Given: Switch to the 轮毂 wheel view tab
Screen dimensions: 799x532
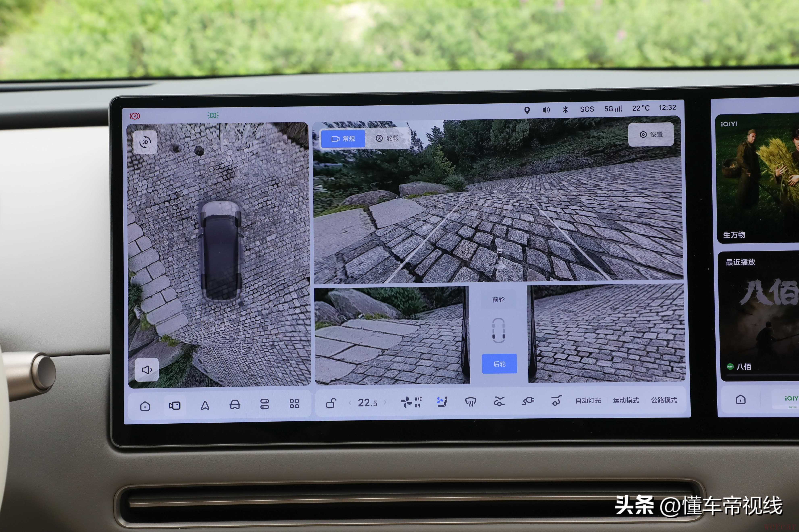Looking at the screenshot, I should (388, 138).
